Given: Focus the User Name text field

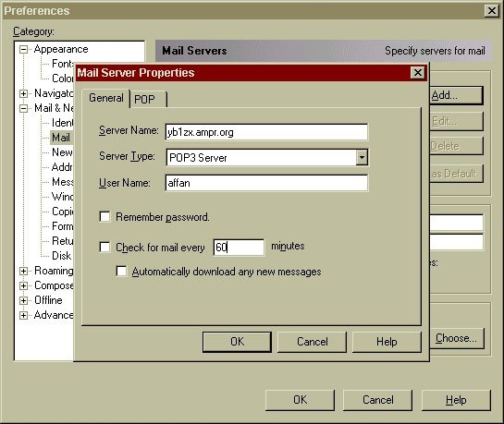Looking at the screenshot, I should pos(266,183).
